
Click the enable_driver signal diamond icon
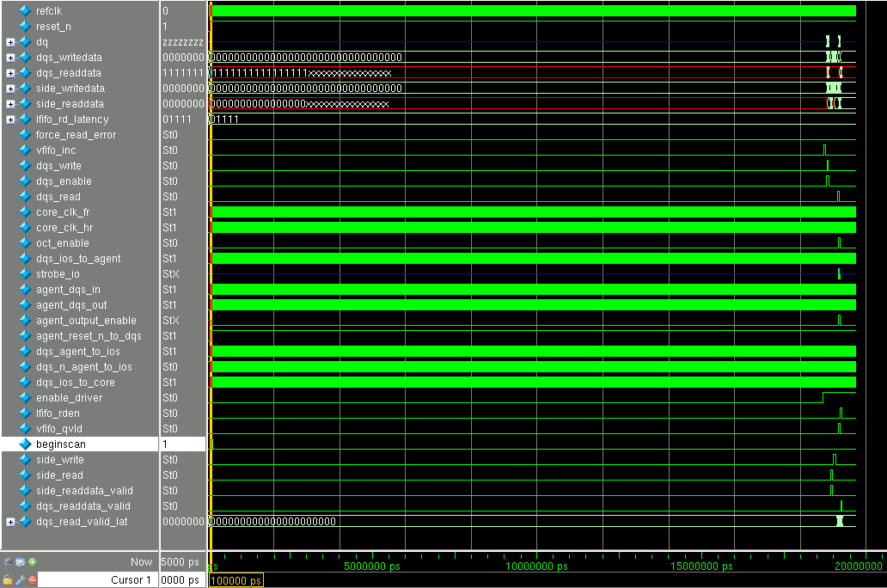click(26, 398)
